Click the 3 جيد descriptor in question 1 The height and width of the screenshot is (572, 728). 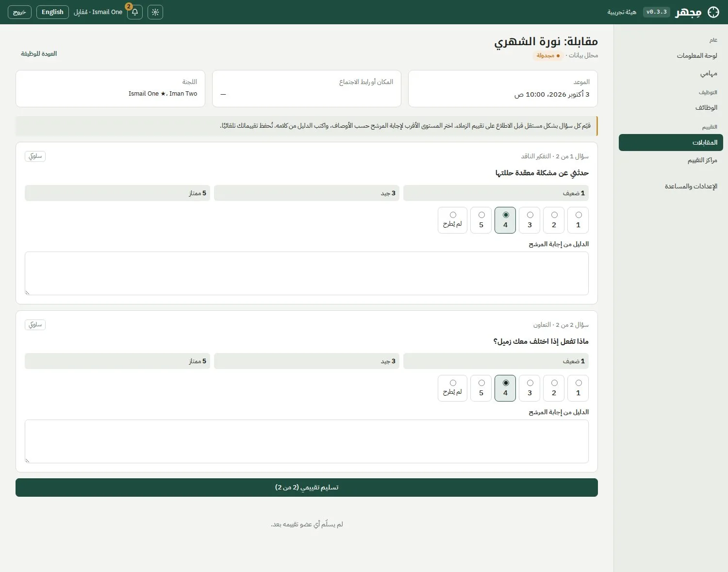[x=307, y=193]
